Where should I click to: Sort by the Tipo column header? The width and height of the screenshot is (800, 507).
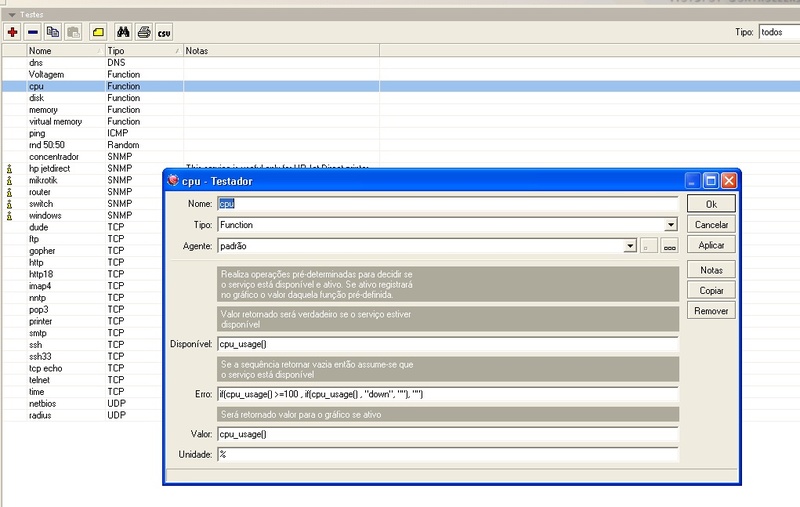[144, 50]
